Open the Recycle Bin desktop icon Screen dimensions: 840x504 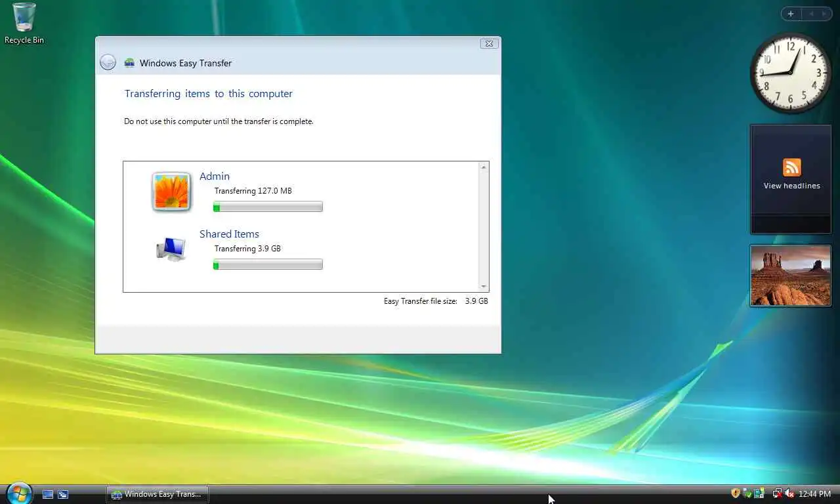click(24, 24)
